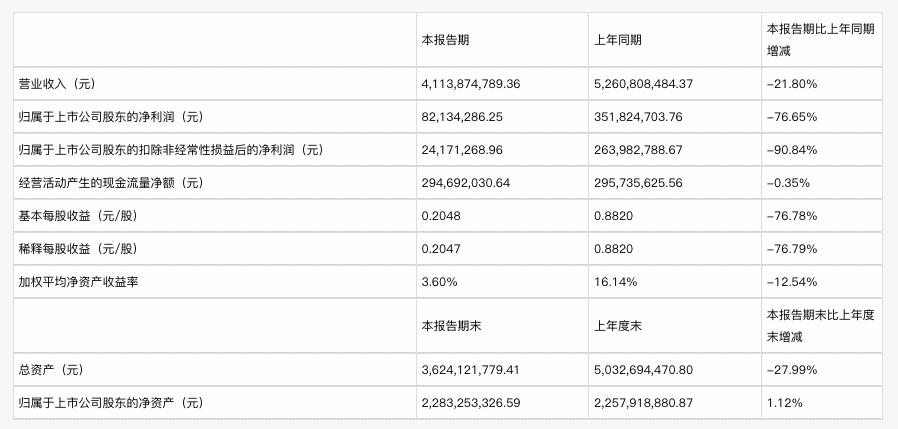Select the 1.12% change cell
The image size is (898, 429).
coord(784,402)
